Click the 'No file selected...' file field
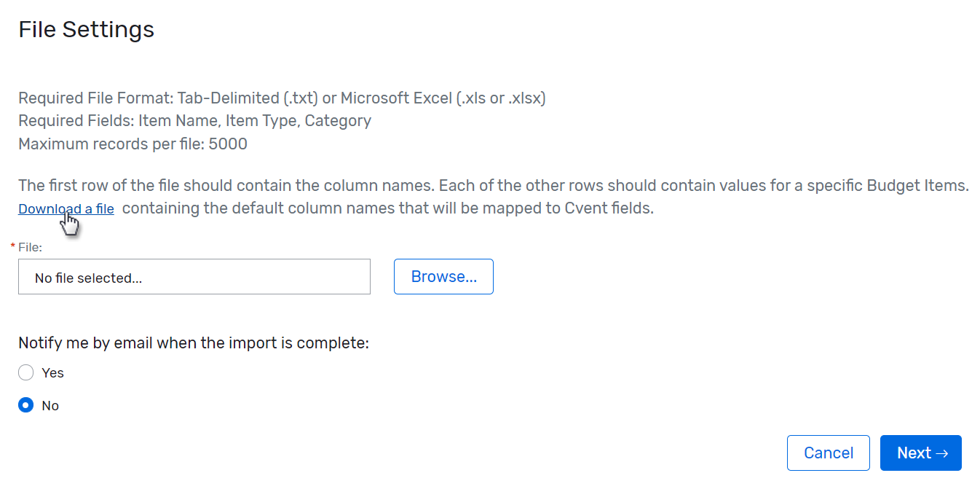 [x=194, y=277]
